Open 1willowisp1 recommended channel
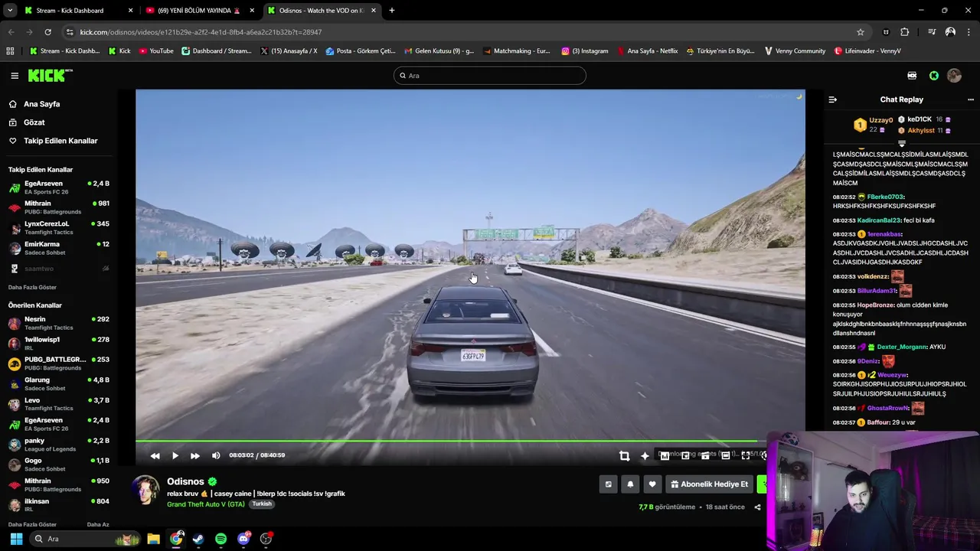Screen dimensions: 980x551 58,344
